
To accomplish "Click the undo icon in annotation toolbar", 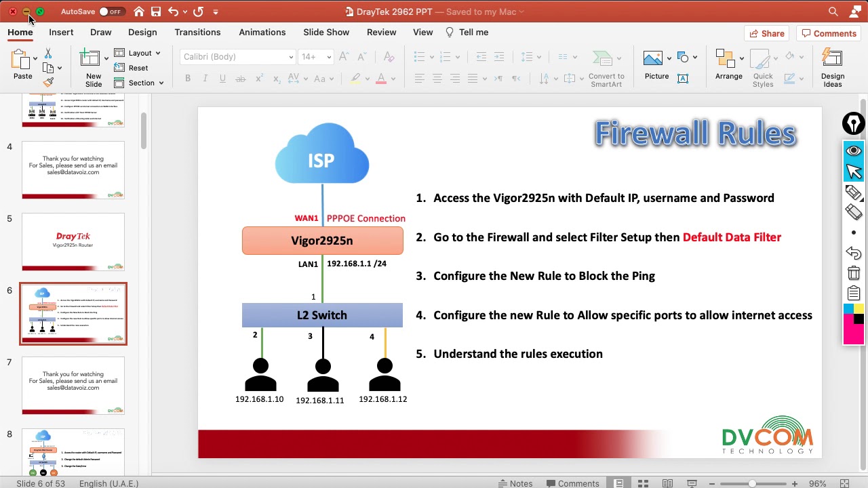I will point(854,253).
